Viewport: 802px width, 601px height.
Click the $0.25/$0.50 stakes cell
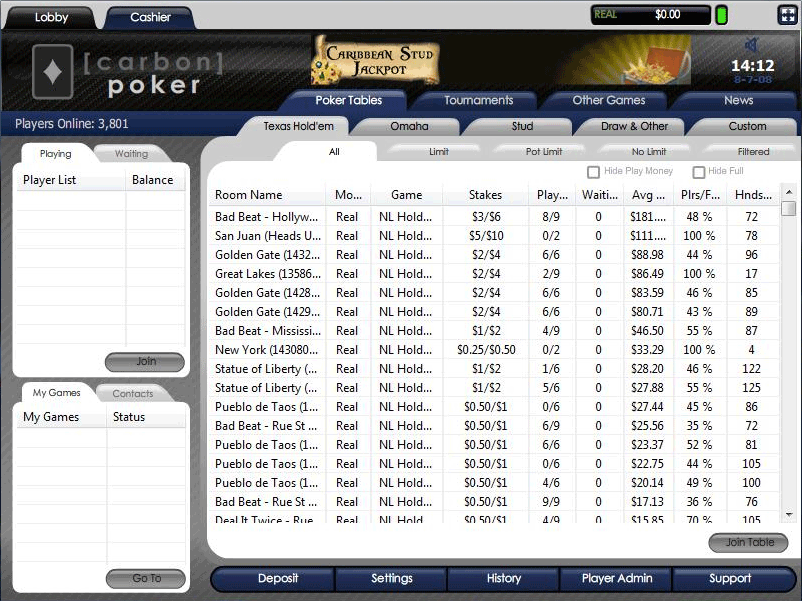pyautogui.click(x=486, y=350)
